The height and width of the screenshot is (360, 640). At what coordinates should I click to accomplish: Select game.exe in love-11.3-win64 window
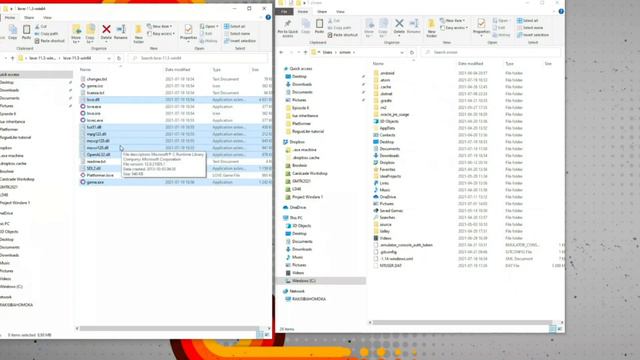pos(176,182)
